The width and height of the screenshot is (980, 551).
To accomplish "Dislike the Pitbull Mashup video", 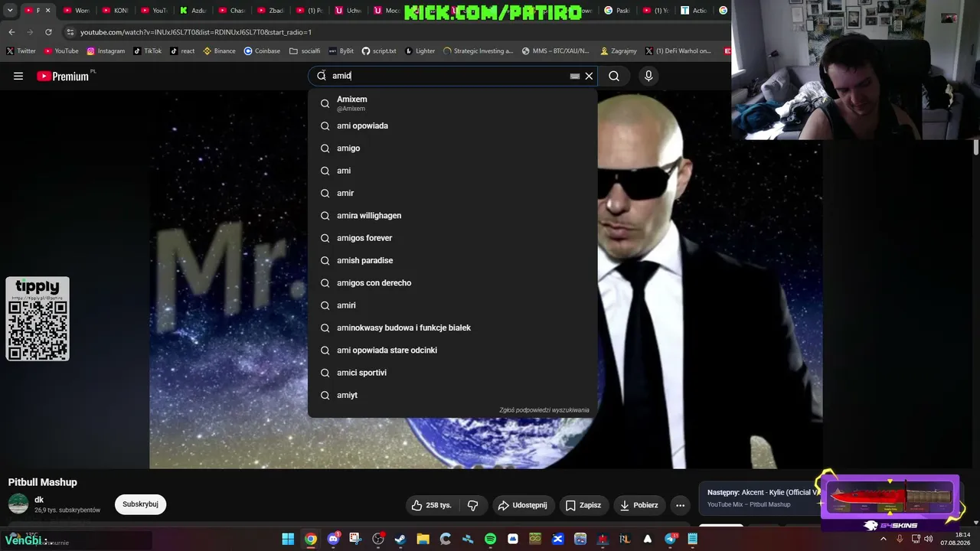I will coord(473,505).
